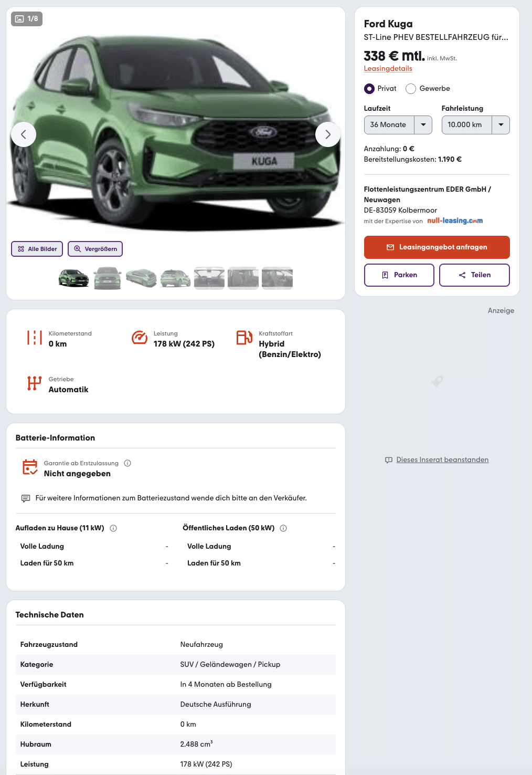Select the Gewerbe radio option
This screenshot has height=775, width=532.
411,89
